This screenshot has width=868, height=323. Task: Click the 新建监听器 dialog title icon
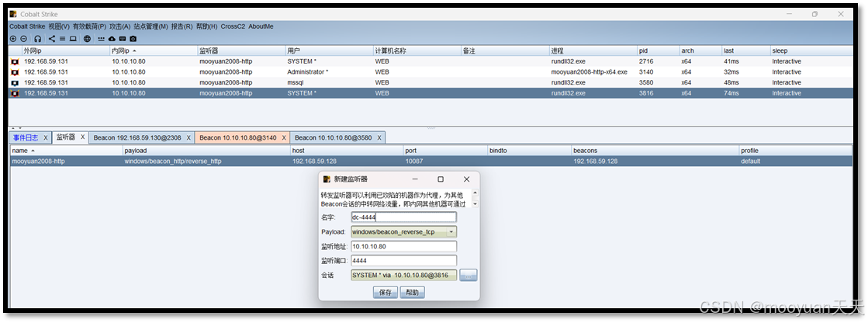(x=327, y=179)
